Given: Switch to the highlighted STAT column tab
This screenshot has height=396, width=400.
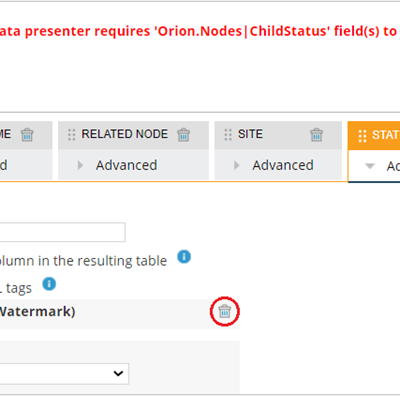Looking at the screenshot, I should pyautogui.click(x=374, y=135).
